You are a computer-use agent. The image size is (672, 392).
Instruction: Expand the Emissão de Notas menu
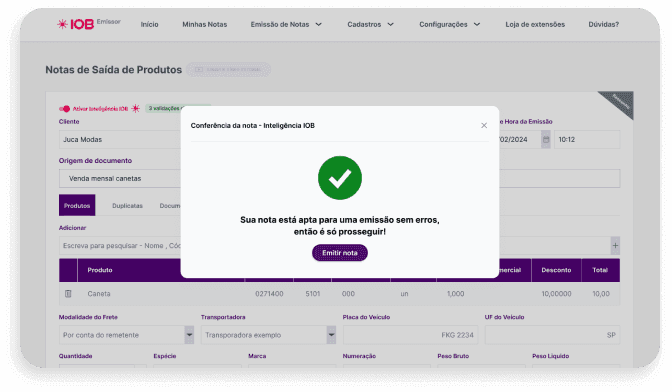point(286,24)
